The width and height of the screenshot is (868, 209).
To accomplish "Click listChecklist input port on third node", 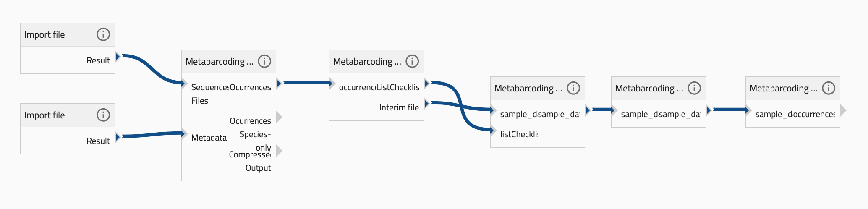I will (493, 130).
